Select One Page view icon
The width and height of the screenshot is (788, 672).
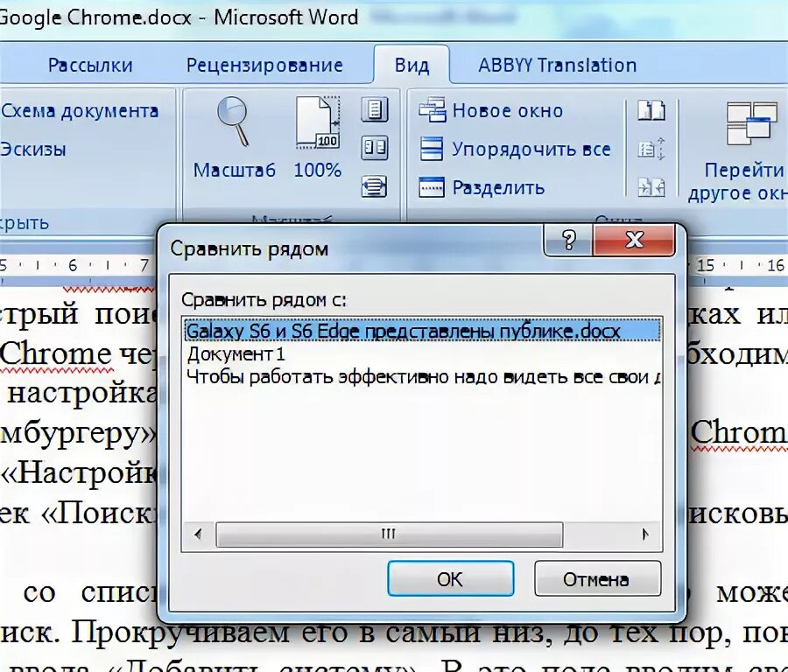(x=375, y=109)
